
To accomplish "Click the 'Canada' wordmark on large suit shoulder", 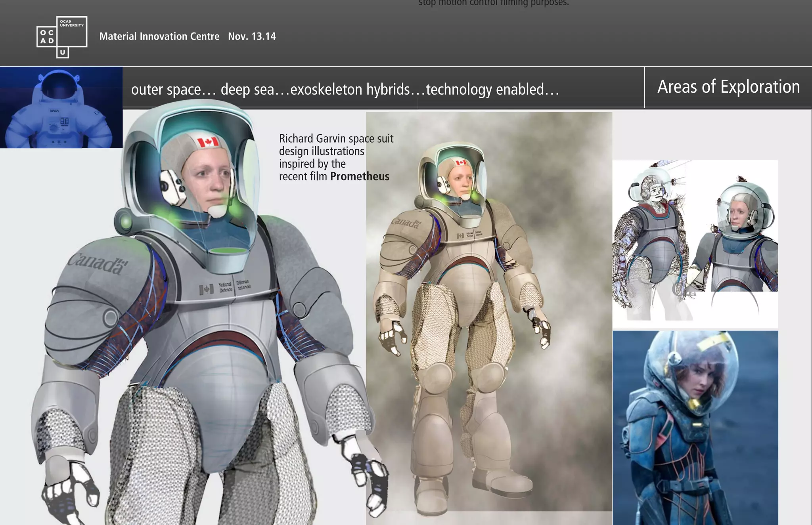I will (98, 263).
